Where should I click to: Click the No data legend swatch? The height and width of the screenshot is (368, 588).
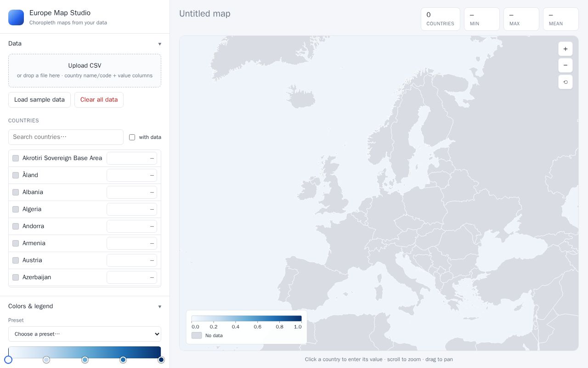[197, 335]
